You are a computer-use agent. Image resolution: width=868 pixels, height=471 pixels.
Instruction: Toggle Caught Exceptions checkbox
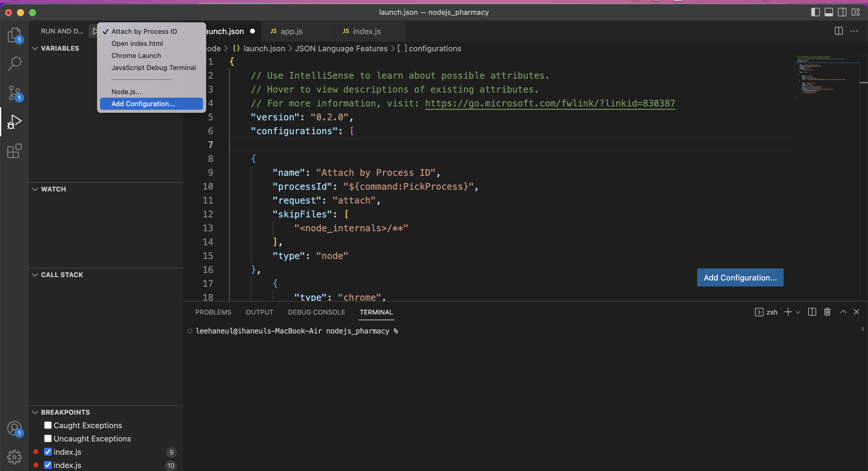tap(48, 425)
